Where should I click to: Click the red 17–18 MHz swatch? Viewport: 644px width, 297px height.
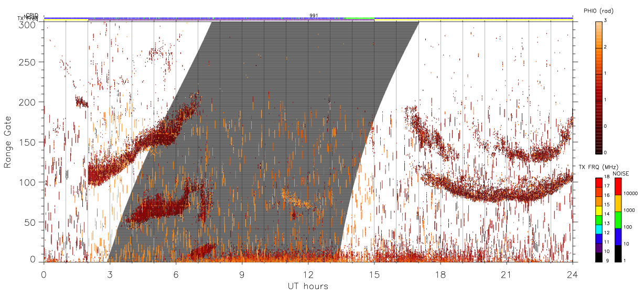click(599, 182)
